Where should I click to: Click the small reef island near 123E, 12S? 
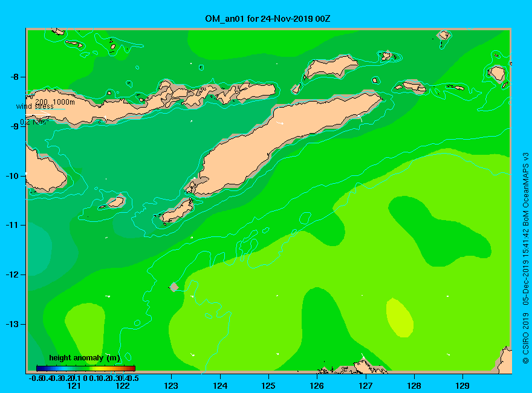[174, 287]
